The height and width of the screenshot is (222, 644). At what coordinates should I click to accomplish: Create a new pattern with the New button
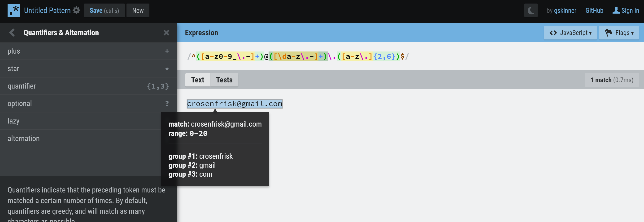138,10
